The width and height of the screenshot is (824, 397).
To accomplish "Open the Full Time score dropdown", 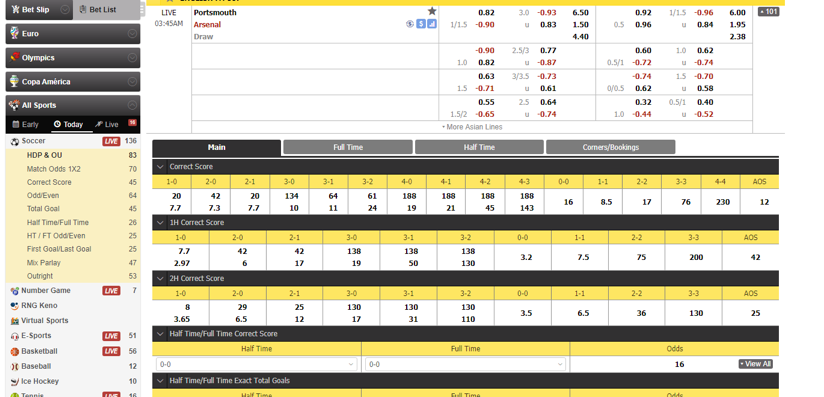I will (x=465, y=364).
